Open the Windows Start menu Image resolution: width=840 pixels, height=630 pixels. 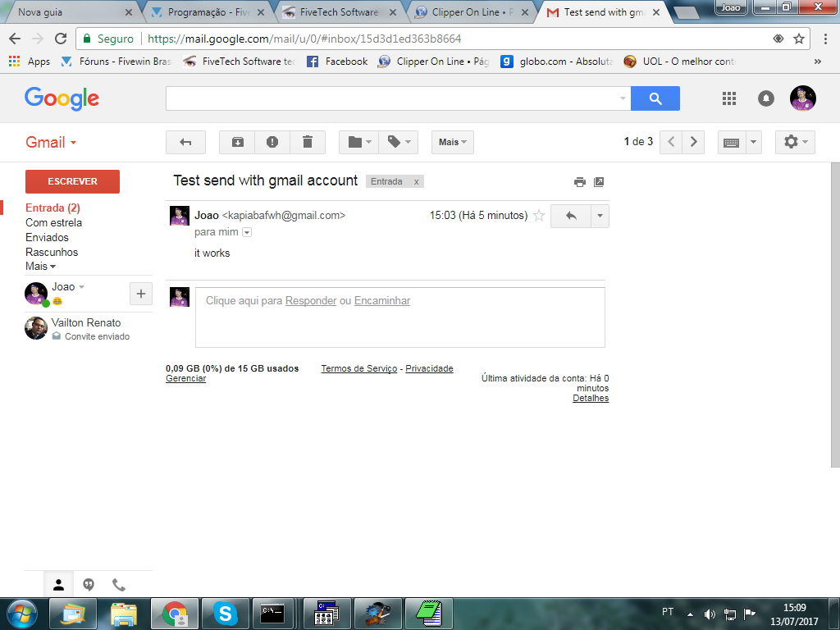pos(22,614)
